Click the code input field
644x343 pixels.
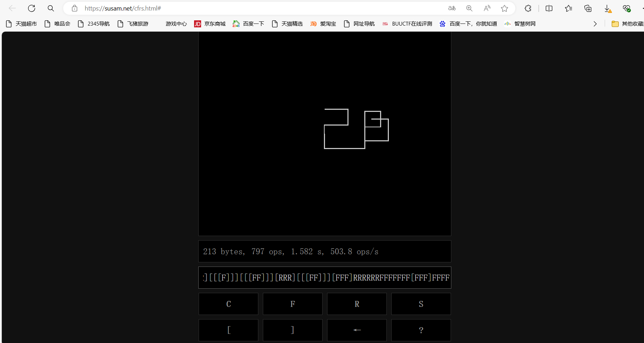tap(325, 278)
